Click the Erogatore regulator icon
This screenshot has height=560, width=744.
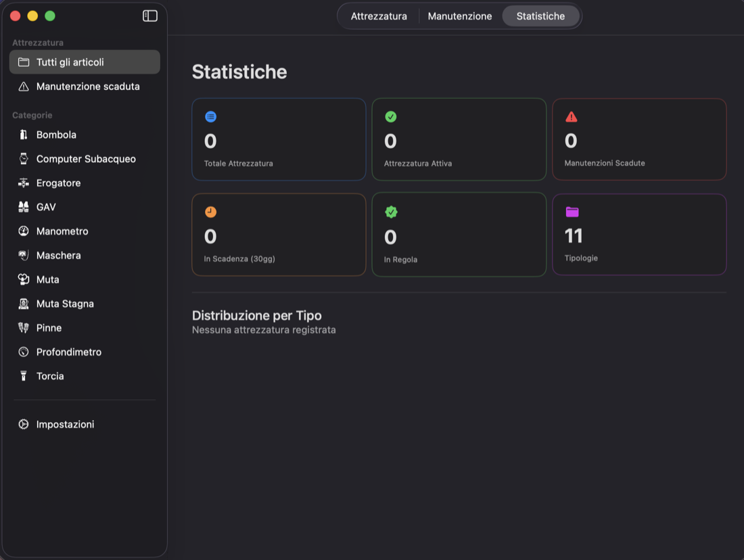[x=23, y=183]
